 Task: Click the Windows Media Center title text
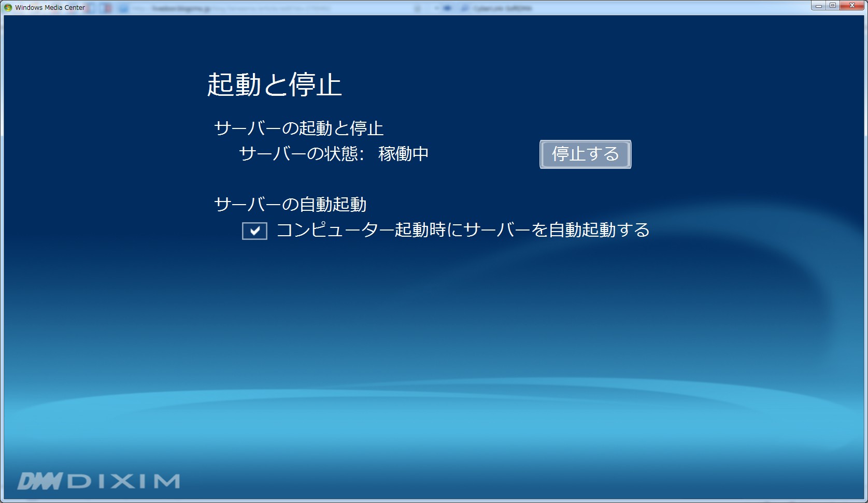pyautogui.click(x=50, y=8)
